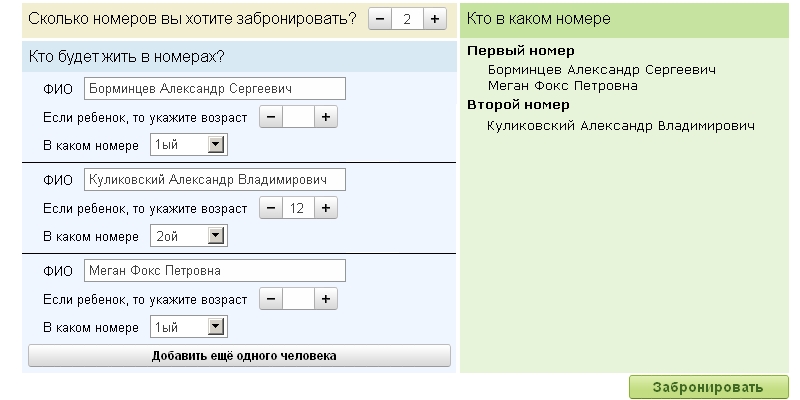Increase age for Куликовский Александр
This screenshot has width=800, height=400.
pos(325,208)
